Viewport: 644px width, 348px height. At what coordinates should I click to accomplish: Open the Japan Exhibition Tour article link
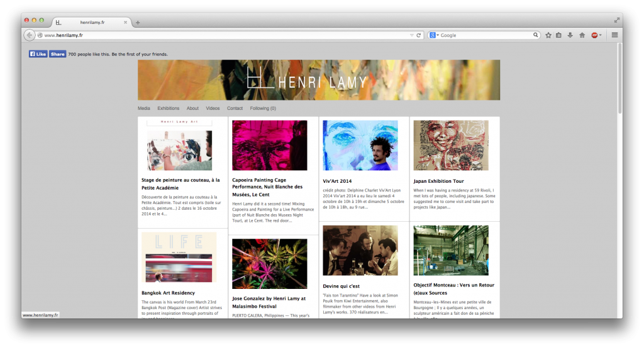438,181
